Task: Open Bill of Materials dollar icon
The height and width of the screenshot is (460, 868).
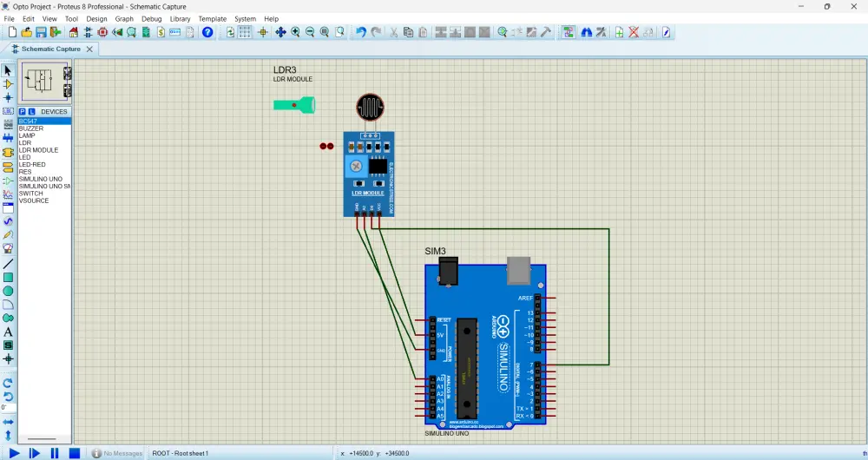Action: point(161,32)
